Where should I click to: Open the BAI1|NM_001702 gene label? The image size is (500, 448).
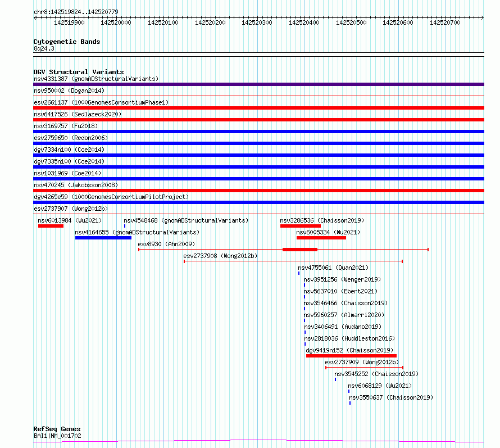pyautogui.click(x=57, y=436)
